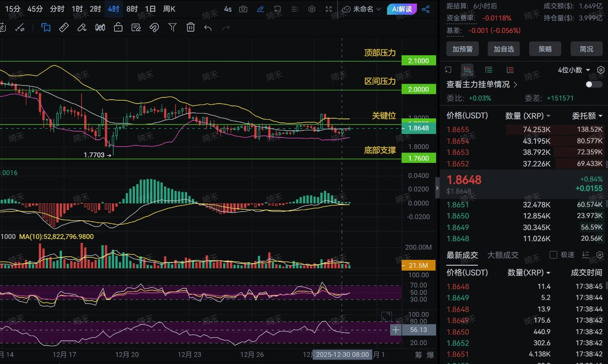Activate the blue drawing pen tool
The image size is (608, 364).
click(x=261, y=9)
